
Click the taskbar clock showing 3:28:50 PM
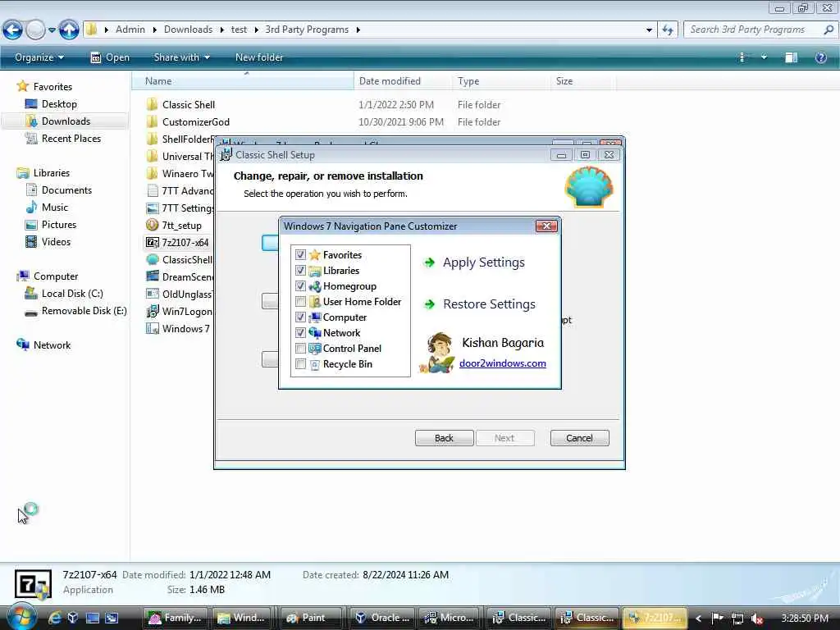(805, 619)
